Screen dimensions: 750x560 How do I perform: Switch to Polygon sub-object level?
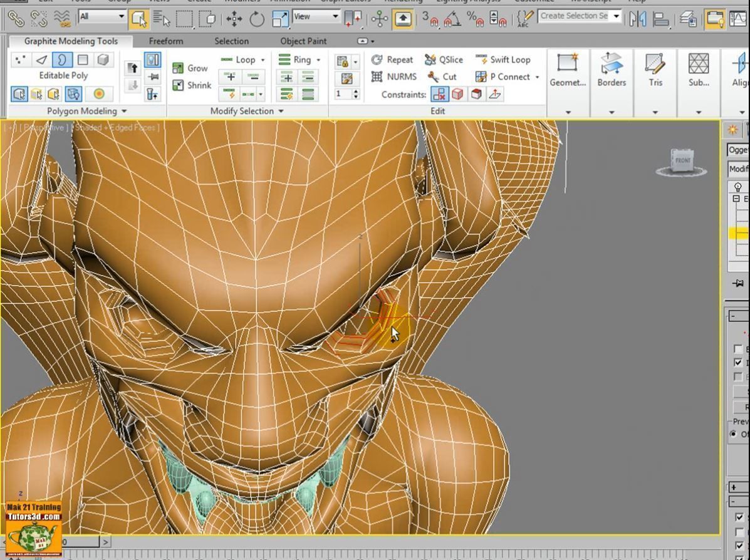[x=83, y=60]
